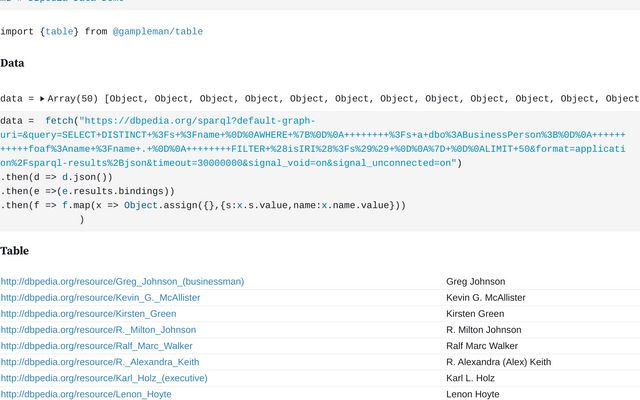Select the 'Ralf Marc Walker' name cell
This screenshot has height=400, width=640.
click(482, 346)
